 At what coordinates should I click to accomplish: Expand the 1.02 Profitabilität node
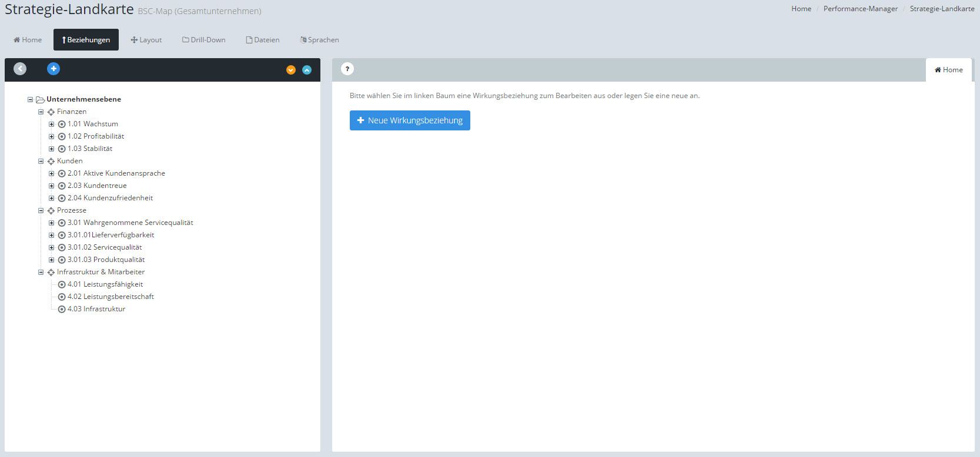coord(51,136)
